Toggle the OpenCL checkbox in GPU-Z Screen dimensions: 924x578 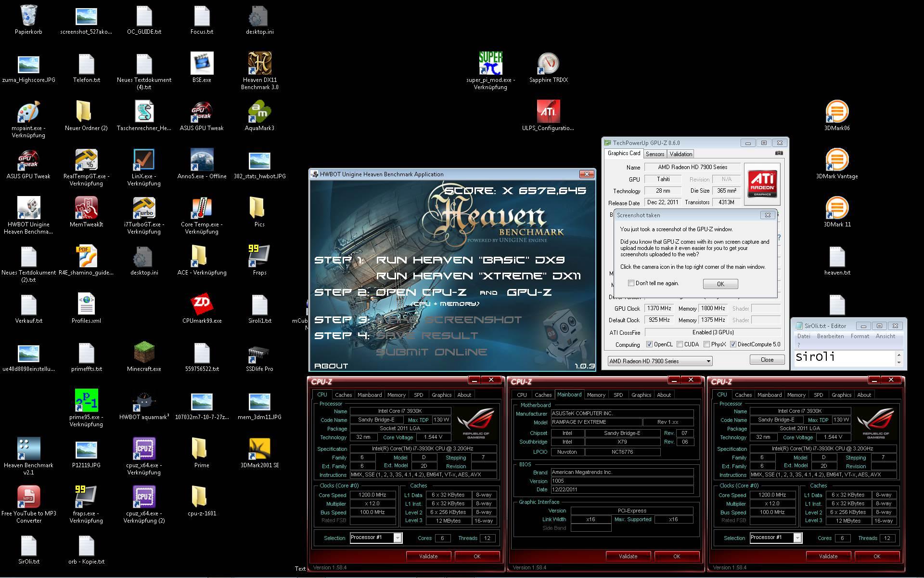click(x=649, y=344)
